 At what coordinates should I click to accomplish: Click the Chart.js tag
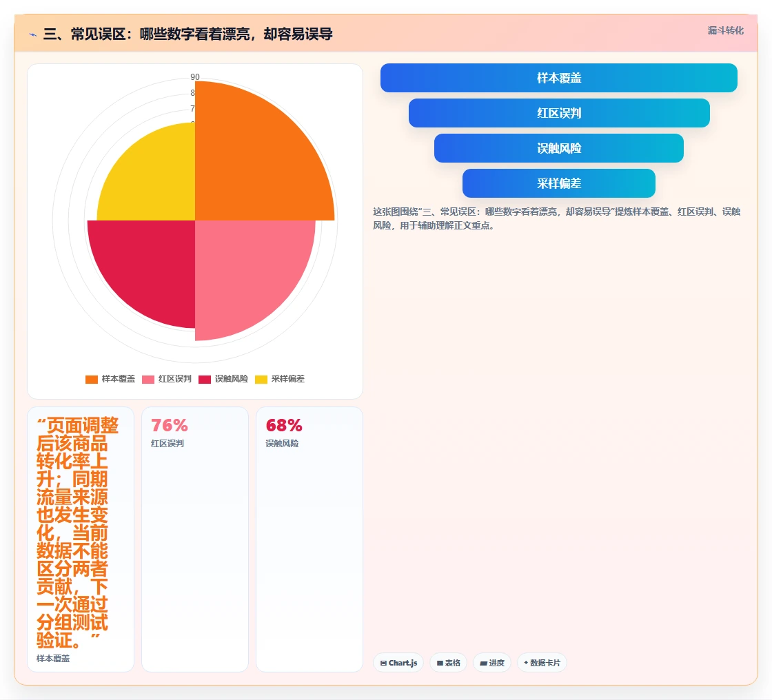coord(398,663)
